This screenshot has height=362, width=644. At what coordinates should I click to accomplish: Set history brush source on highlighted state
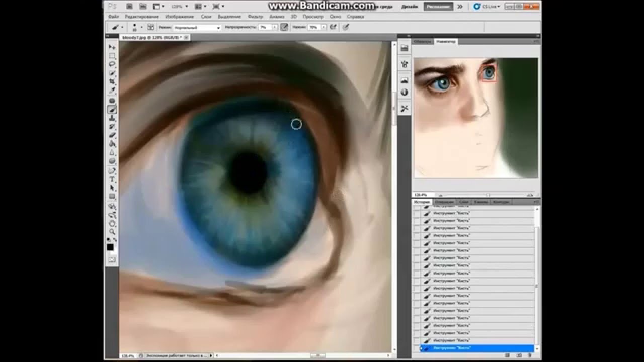coord(416,348)
